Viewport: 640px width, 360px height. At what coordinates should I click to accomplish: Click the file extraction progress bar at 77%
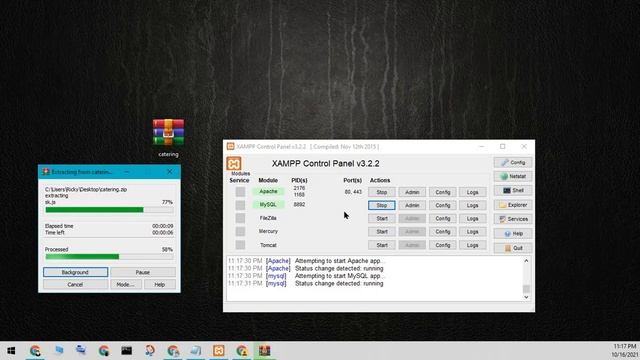[109, 210]
